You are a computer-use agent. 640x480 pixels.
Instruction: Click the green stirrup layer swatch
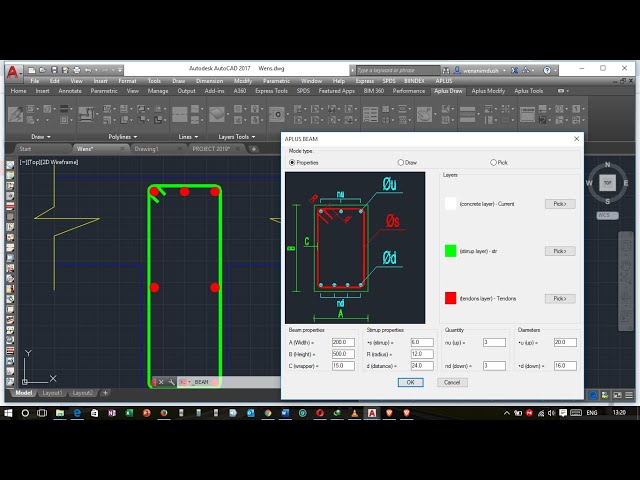pyautogui.click(x=451, y=251)
